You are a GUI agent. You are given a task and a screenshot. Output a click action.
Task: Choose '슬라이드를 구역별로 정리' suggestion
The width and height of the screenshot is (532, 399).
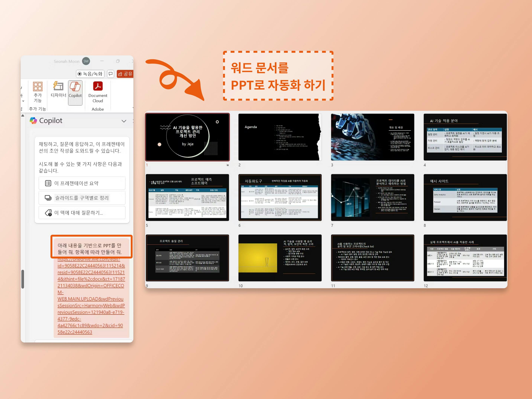click(x=82, y=198)
